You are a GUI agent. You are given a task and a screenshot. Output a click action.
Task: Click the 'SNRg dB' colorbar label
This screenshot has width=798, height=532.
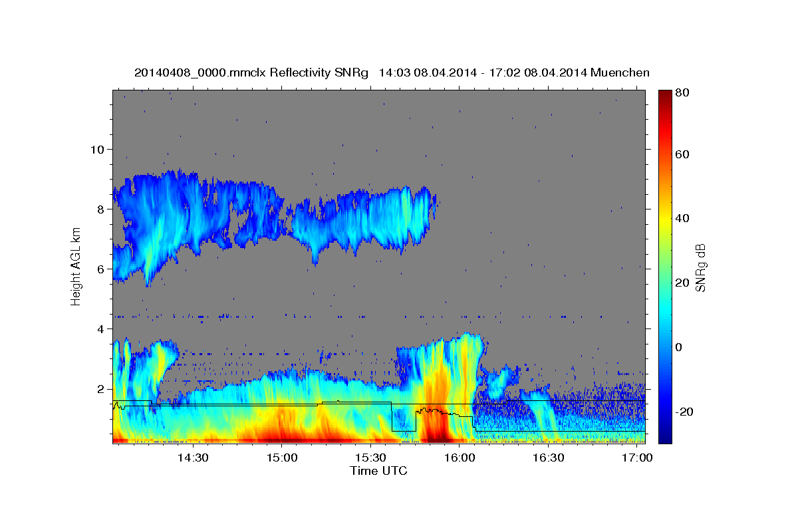click(x=700, y=268)
